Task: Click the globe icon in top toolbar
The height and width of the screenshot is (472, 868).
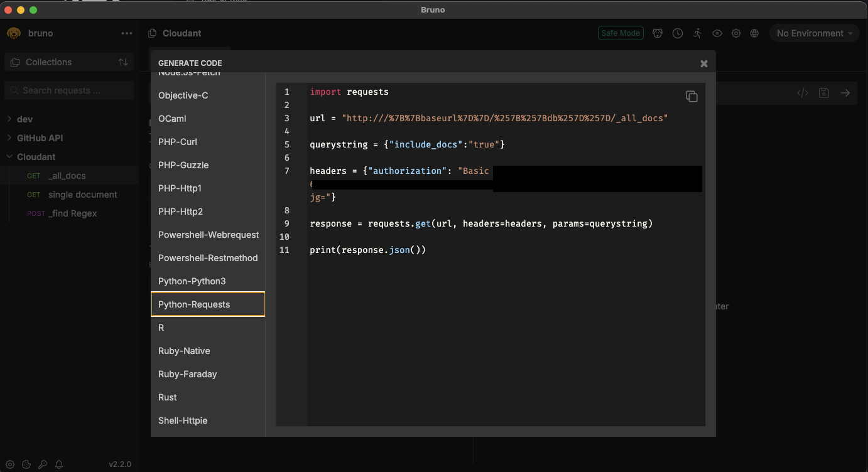Action: click(x=754, y=33)
